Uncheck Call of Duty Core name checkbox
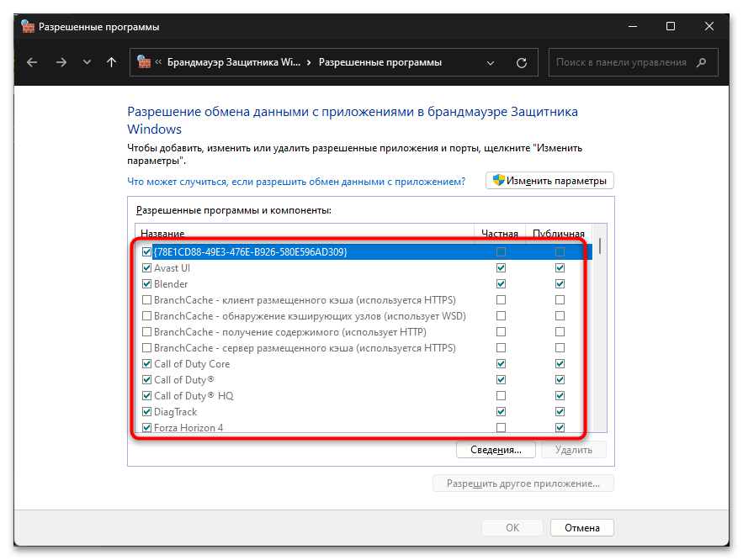 tap(147, 364)
